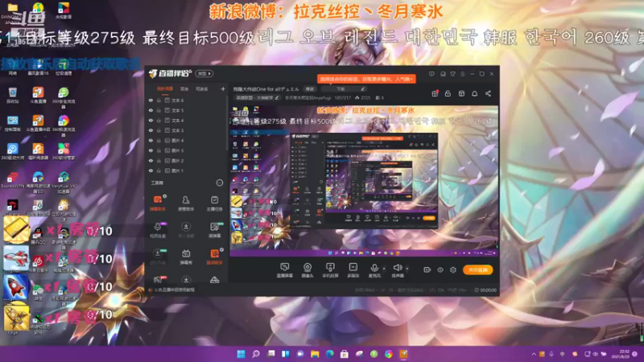Open the 弹幕秀 danmaku show tool

pyautogui.click(x=186, y=257)
